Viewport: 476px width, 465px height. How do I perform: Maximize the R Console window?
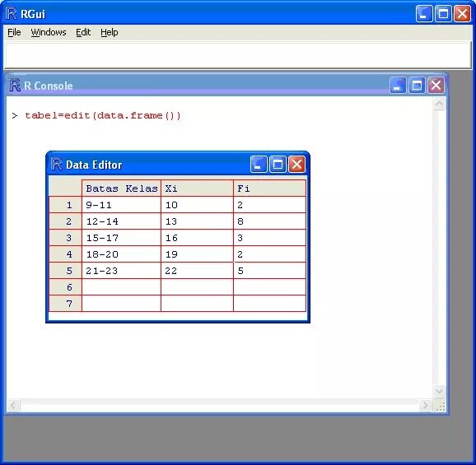[x=417, y=85]
